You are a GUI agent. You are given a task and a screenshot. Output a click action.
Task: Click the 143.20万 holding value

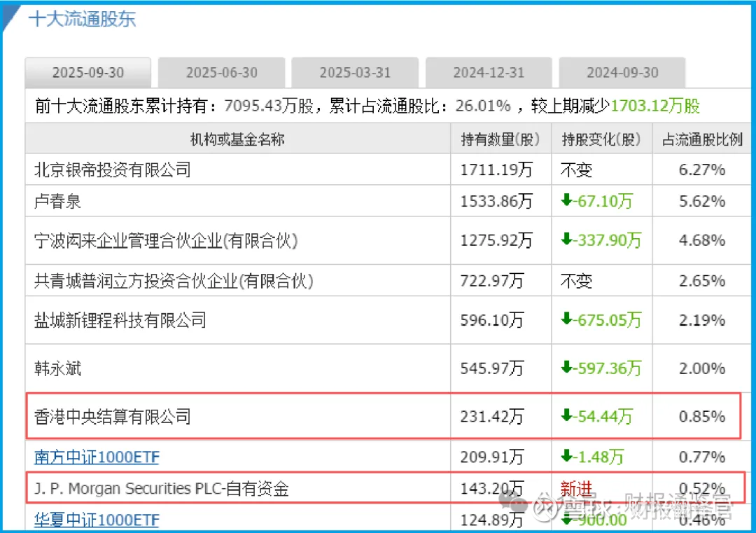pos(492,489)
